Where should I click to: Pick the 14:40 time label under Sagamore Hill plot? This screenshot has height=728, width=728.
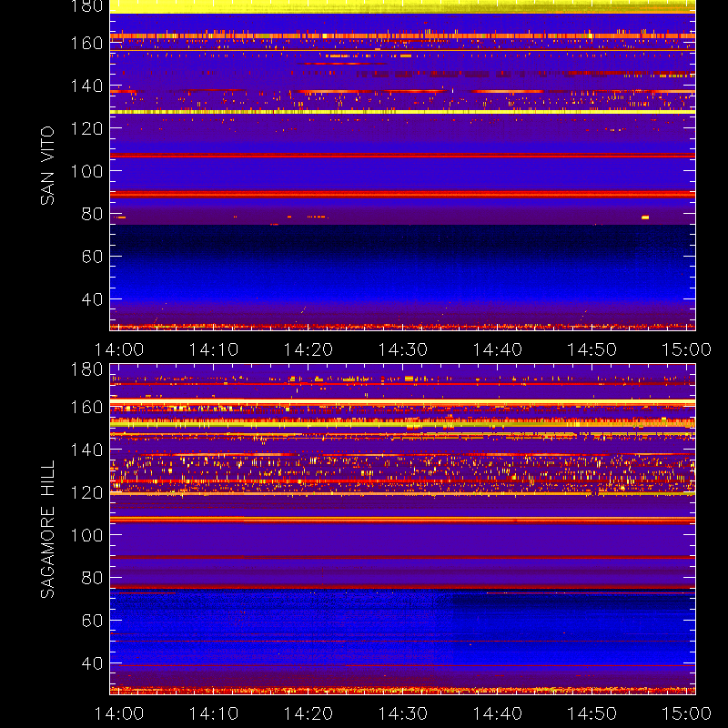(497, 713)
